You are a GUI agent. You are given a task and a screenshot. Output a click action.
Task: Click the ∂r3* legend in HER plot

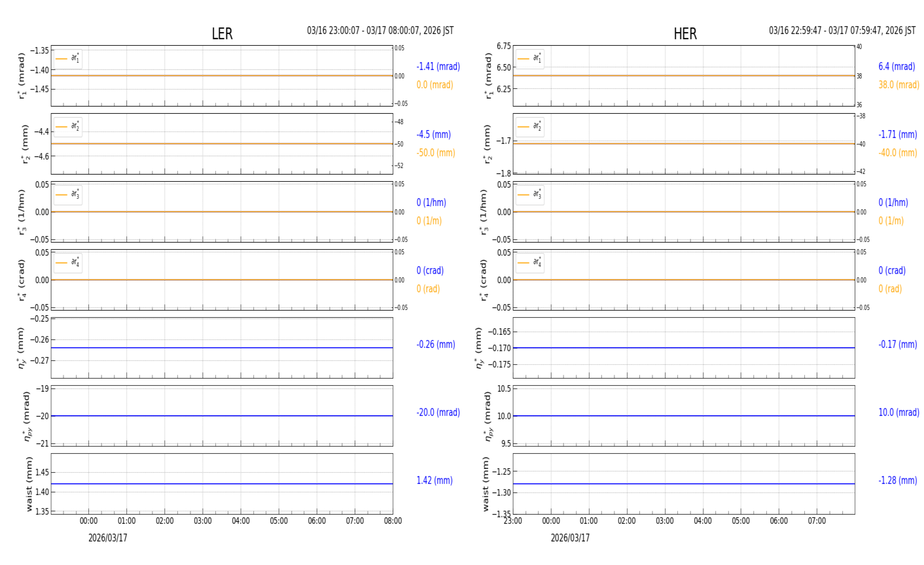point(530,195)
